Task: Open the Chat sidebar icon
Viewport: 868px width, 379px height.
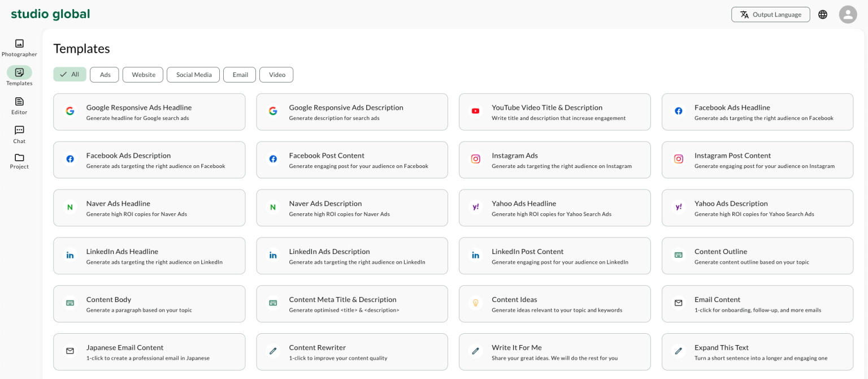Action: tap(19, 131)
